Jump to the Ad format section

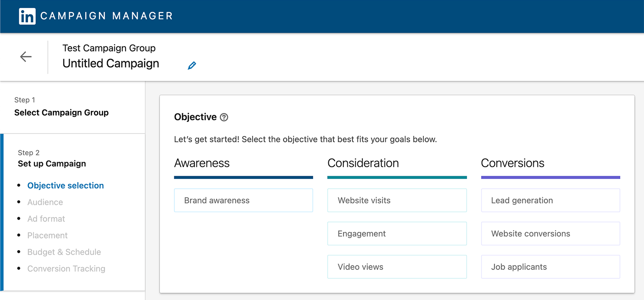pyautogui.click(x=46, y=219)
